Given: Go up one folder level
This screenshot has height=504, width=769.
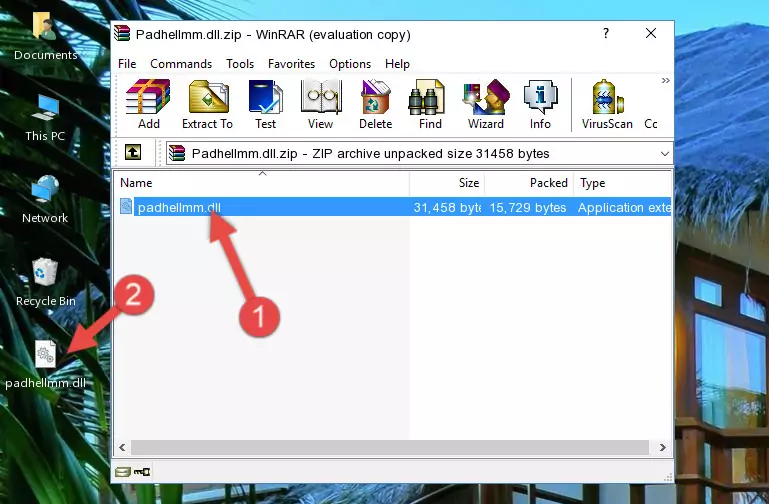Looking at the screenshot, I should pos(133,152).
